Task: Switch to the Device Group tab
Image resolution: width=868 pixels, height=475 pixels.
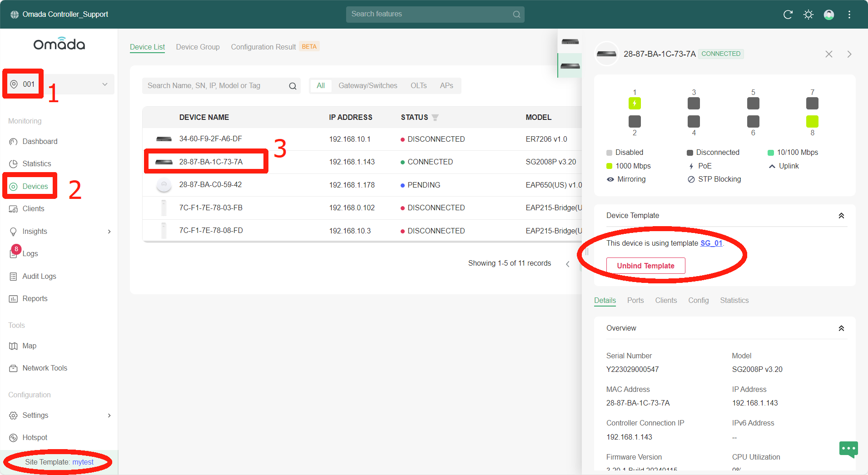Action: pos(198,47)
